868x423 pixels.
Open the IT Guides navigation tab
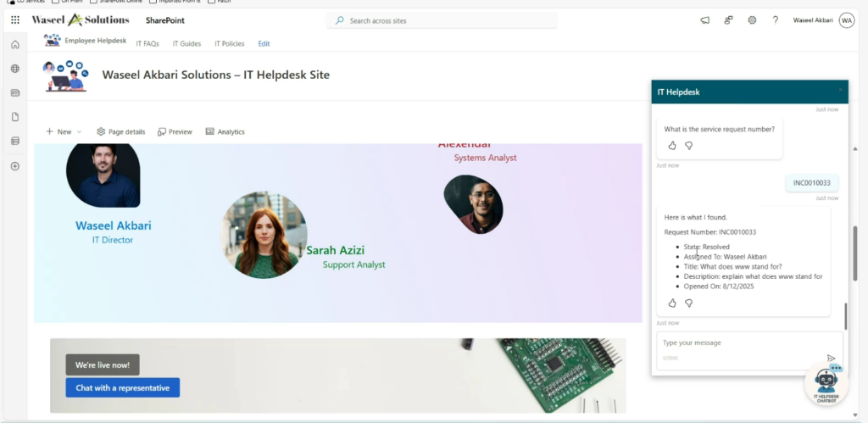tap(186, 44)
